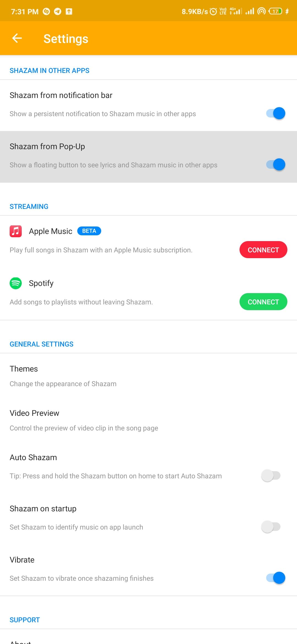Connect Apple Music with red button
Image resolution: width=297 pixels, height=644 pixels.
(263, 250)
